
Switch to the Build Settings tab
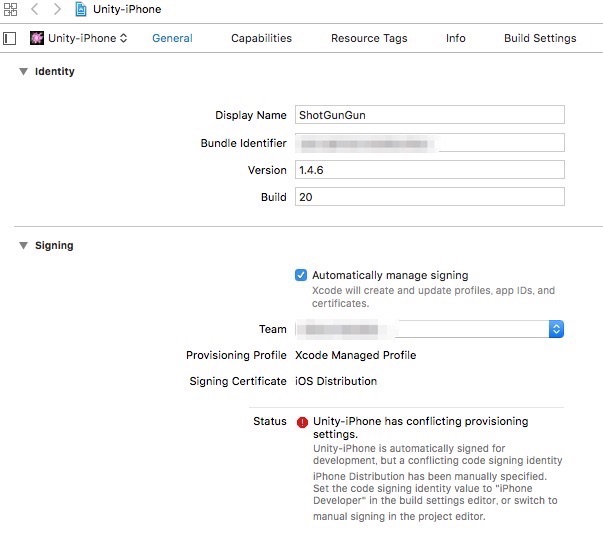click(540, 38)
